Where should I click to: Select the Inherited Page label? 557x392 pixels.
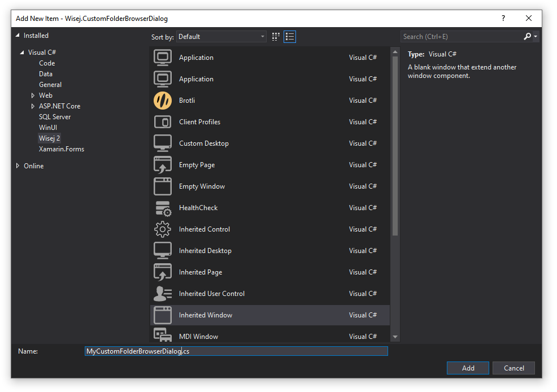(x=201, y=272)
